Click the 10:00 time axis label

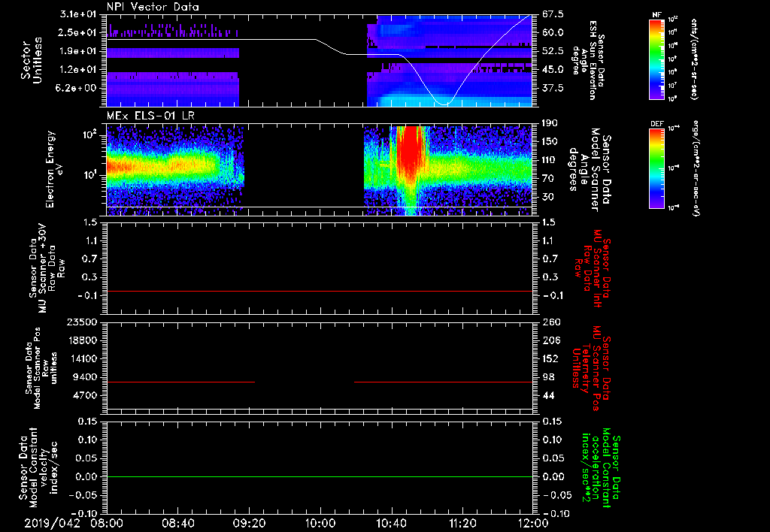(320, 523)
